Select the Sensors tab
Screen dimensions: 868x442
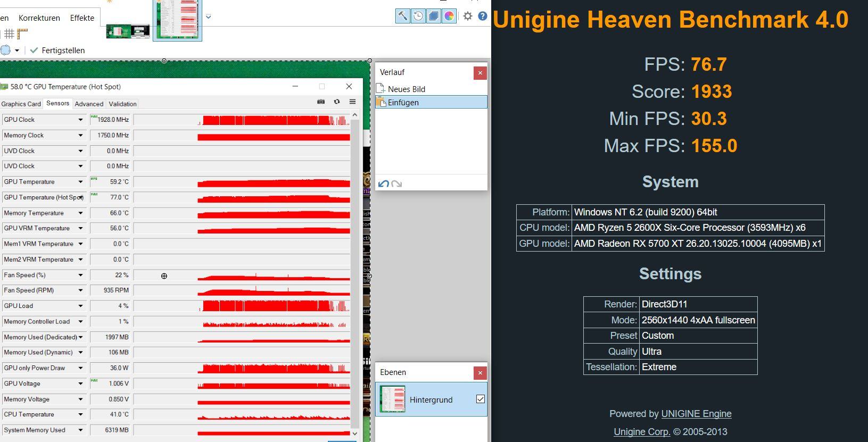tap(57, 103)
